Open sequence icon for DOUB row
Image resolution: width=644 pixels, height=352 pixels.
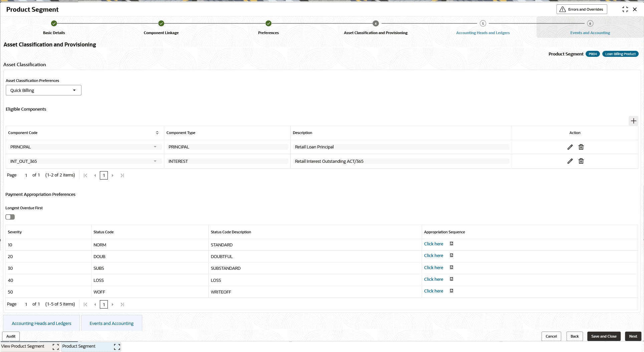point(451,255)
